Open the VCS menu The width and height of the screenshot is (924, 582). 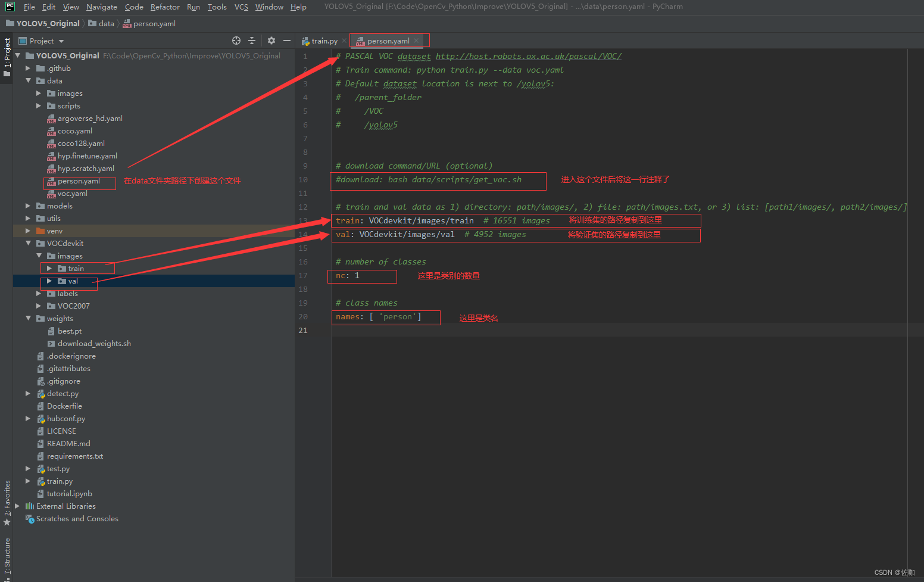click(x=241, y=7)
